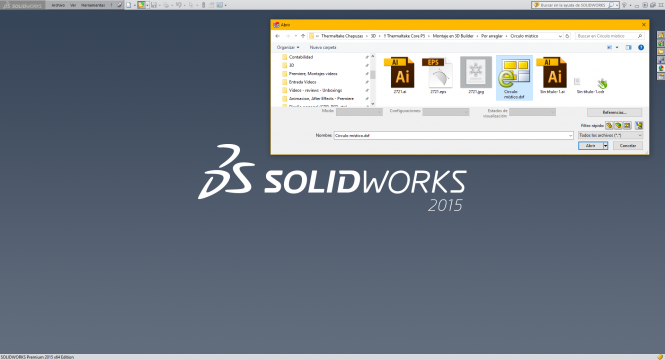Toggle the top-level assemblies quick filter

pos(639,126)
